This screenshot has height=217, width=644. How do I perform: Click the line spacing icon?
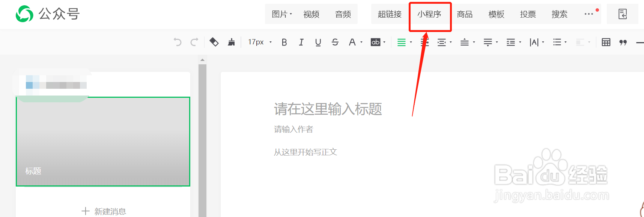click(511, 42)
